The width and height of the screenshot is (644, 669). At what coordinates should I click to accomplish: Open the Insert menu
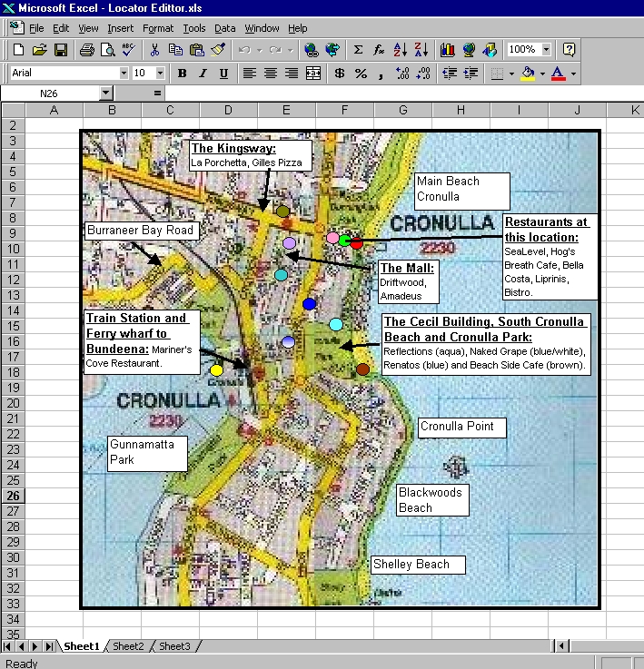(121, 28)
